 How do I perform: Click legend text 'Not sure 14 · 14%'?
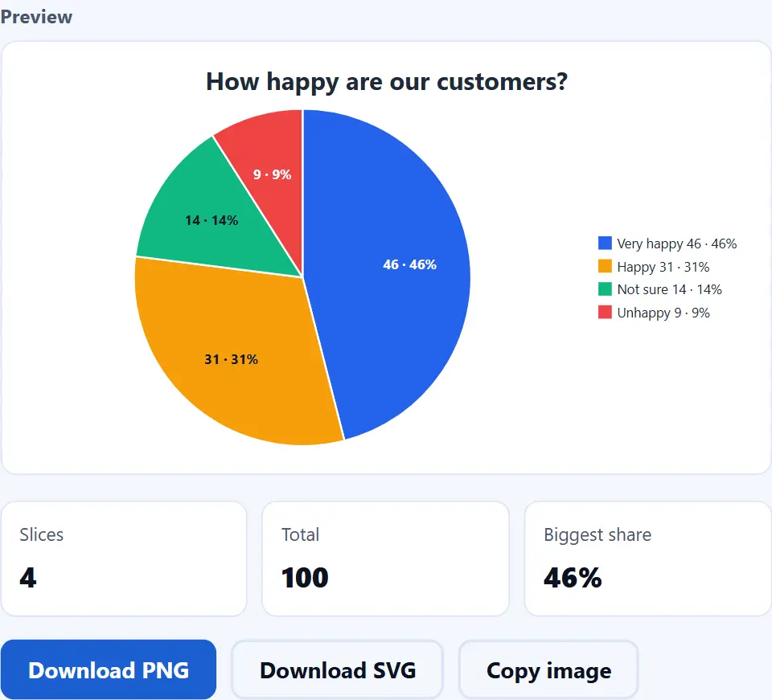pyautogui.click(x=670, y=289)
